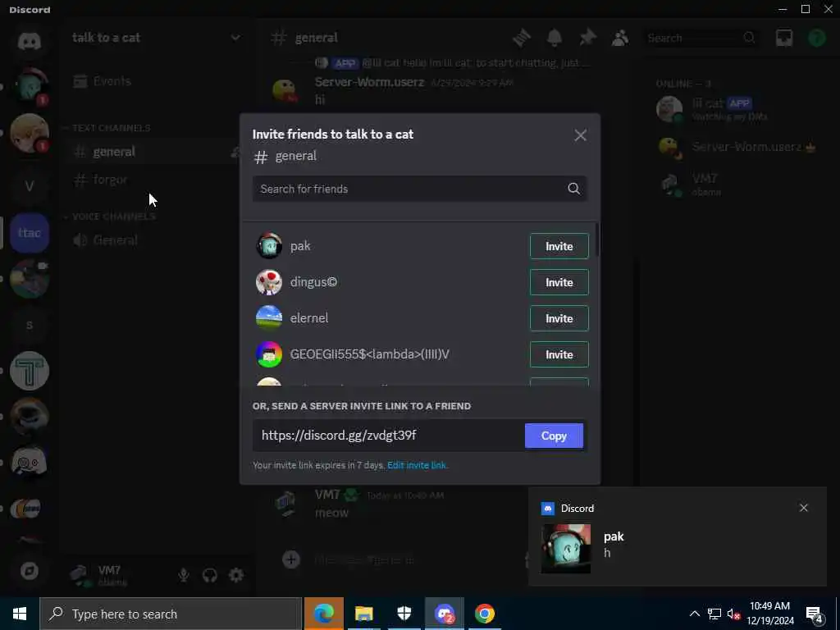The width and height of the screenshot is (840, 630).
Task: Click elernel's avatar in friend list
Action: (269, 317)
